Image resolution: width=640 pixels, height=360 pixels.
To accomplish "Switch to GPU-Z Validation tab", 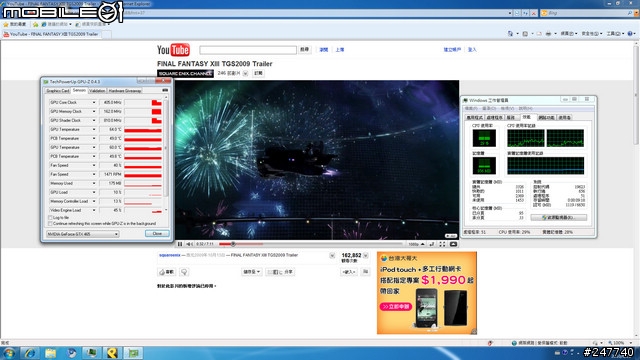I will [97, 91].
